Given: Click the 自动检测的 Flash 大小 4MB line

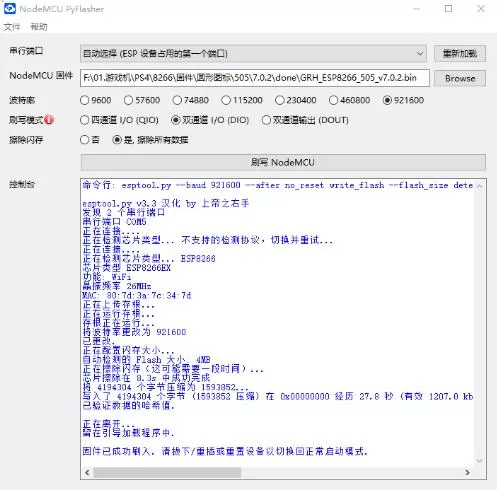Looking at the screenshot, I should point(146,360).
